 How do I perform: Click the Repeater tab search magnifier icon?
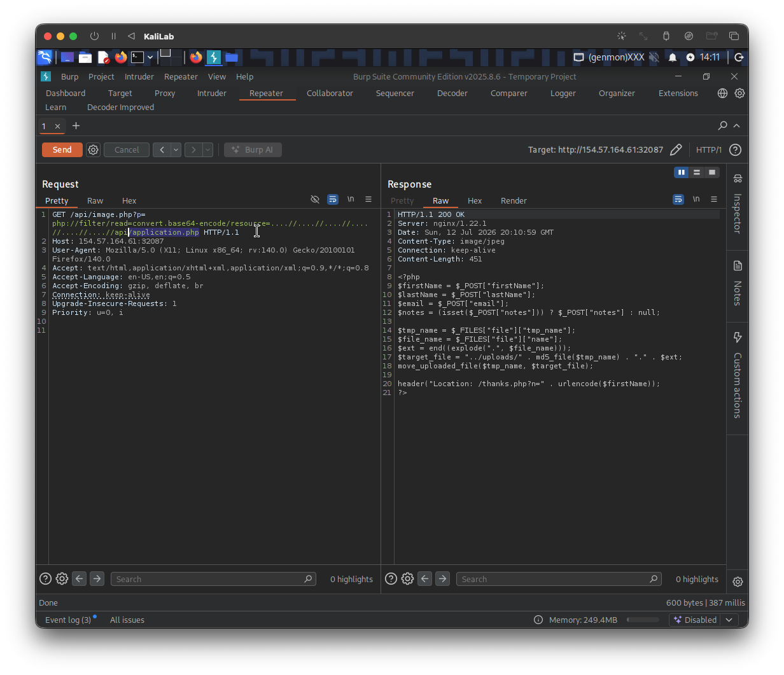[x=722, y=125]
